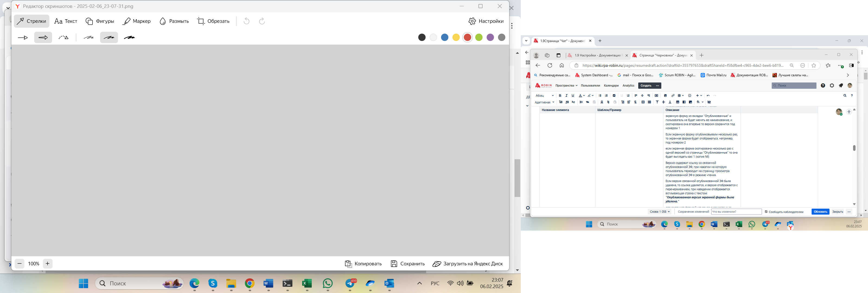
Task: Choose the dotted arrow style
Action: pyautogui.click(x=64, y=37)
